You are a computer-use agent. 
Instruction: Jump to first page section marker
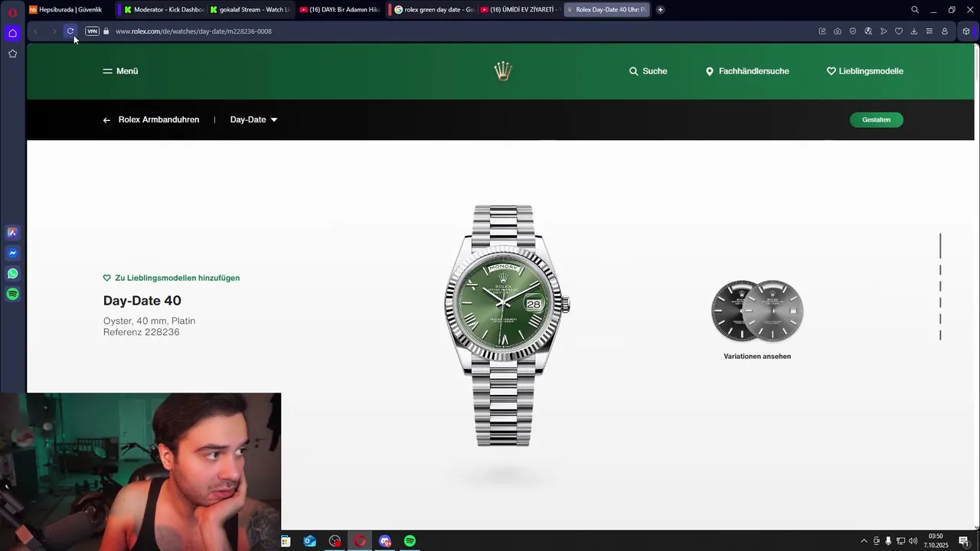[x=940, y=246]
